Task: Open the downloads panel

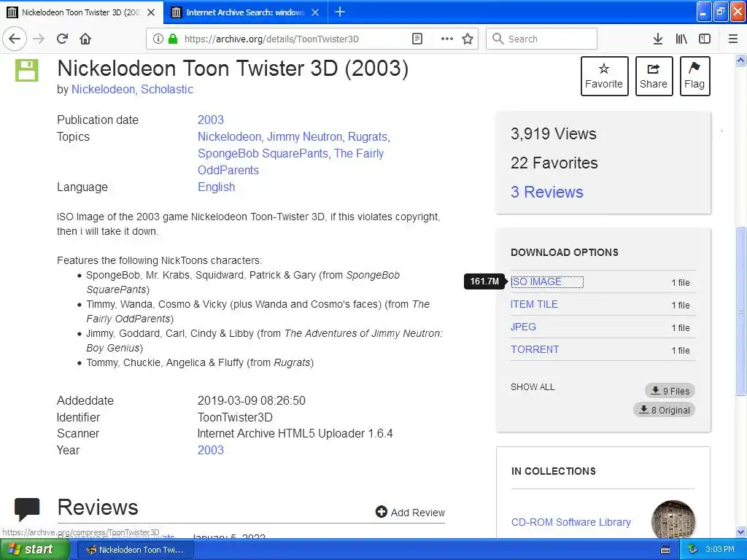Action: pos(657,39)
